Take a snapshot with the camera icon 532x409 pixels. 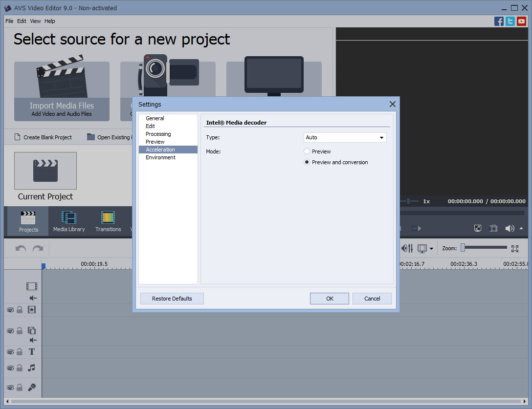493,228
